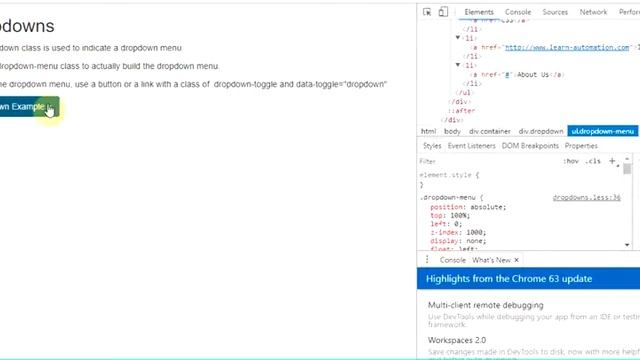This screenshot has width=640, height=360.
Task: Click the position: absolute declaration
Action: (468, 207)
